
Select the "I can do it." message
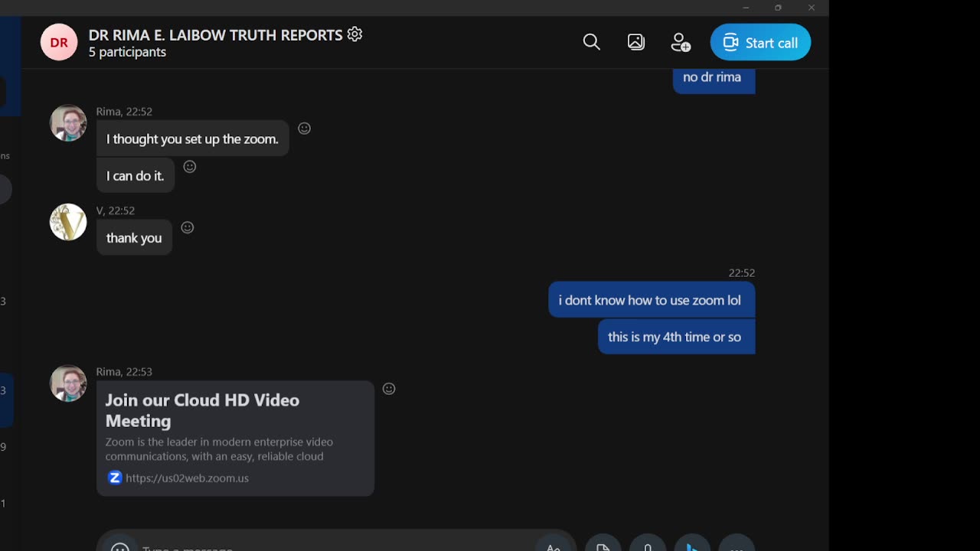[136, 176]
